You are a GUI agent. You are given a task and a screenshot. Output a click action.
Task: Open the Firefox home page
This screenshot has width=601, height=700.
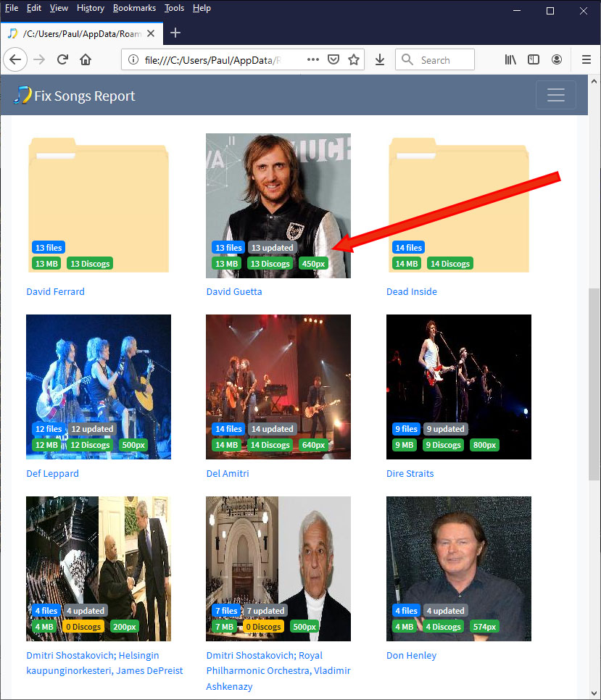[x=86, y=59]
